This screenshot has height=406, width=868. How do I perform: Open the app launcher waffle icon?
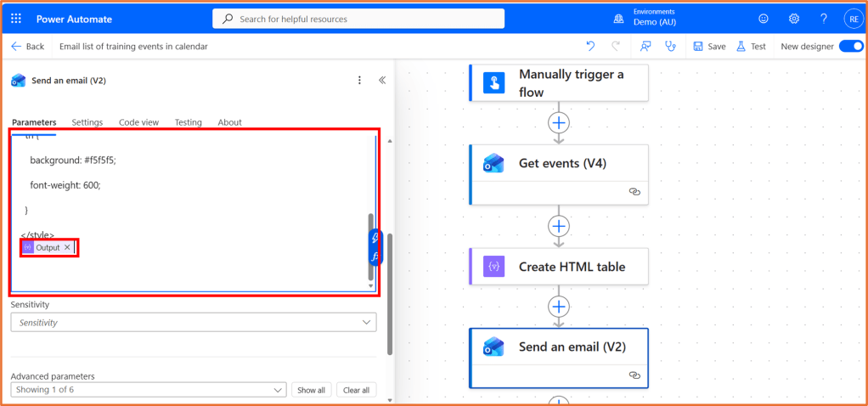pos(17,19)
